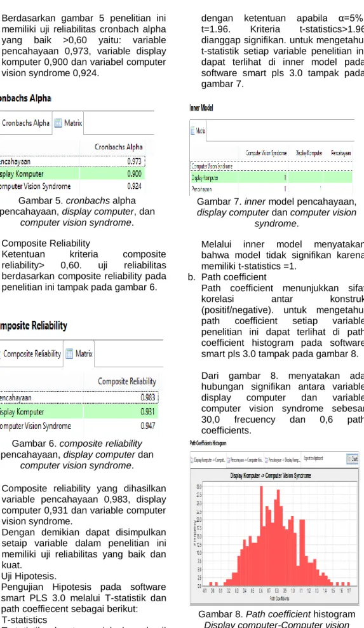Screen dimensions: 364x628
Task: Select the Cronbachs Alpha column header
Action: pos(119,147)
